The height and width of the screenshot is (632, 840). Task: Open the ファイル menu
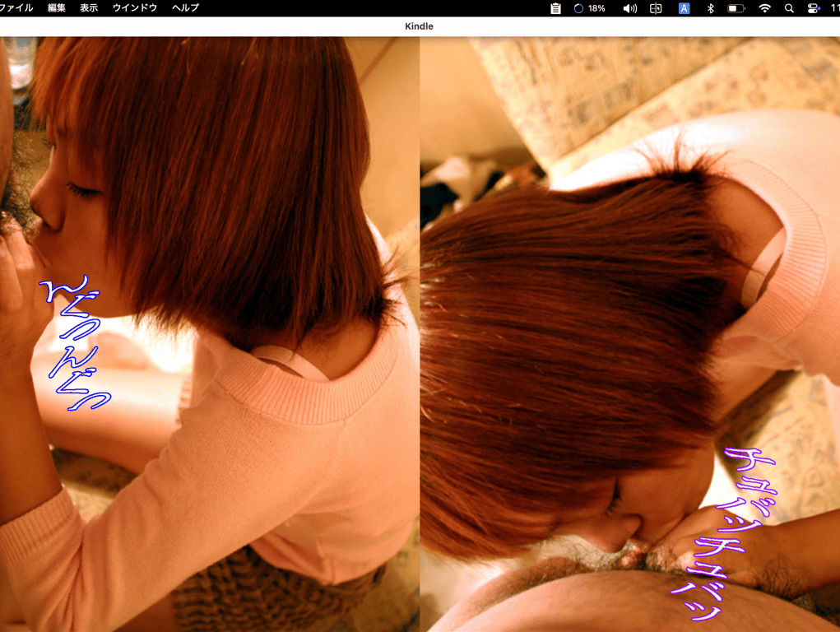coord(16,7)
